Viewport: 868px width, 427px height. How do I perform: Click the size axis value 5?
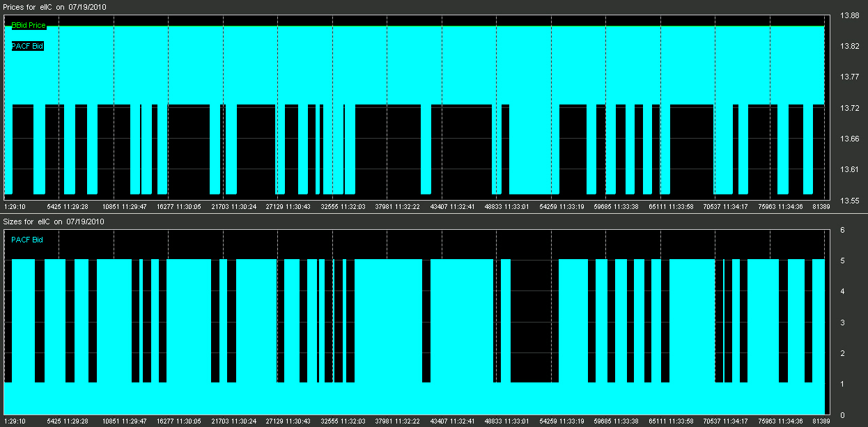click(842, 261)
